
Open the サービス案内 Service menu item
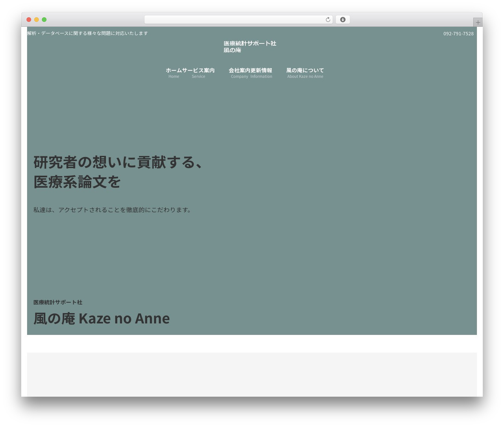pos(198,73)
